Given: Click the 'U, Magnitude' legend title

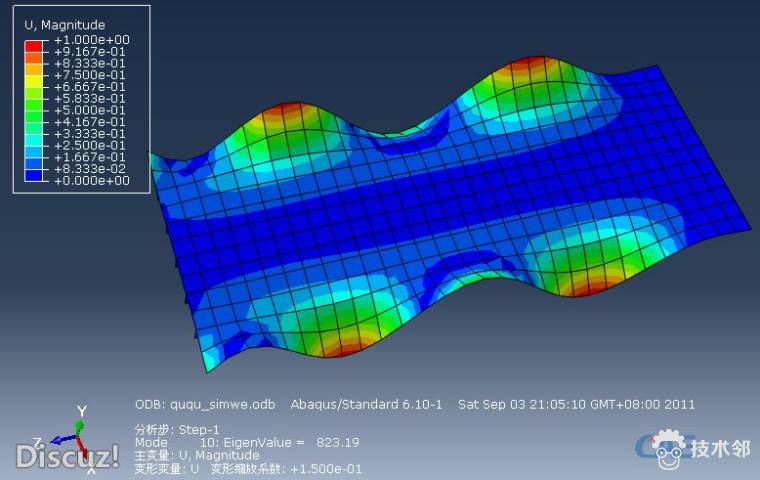Looking at the screenshot, I should [64, 24].
